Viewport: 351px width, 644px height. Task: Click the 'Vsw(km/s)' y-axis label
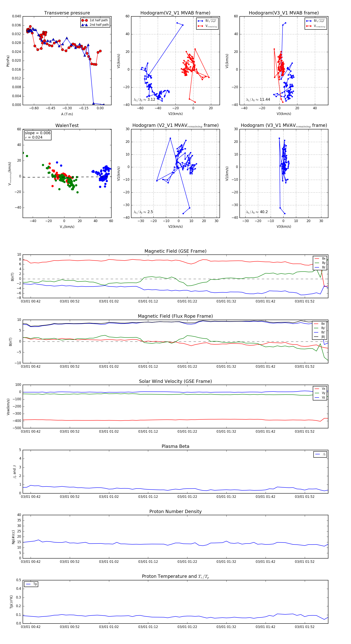coord(8,407)
